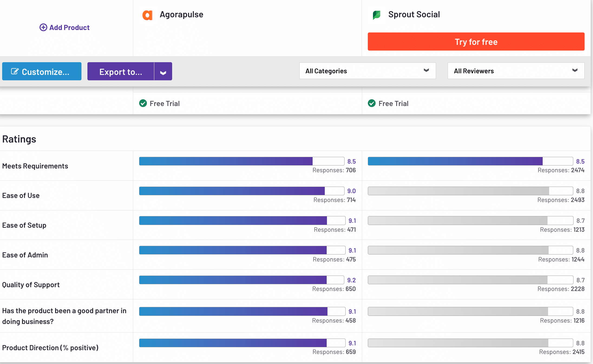Screen dimensions: 593x364
Task: Select the Sprout Social product column header
Action: pyautogui.click(x=414, y=15)
